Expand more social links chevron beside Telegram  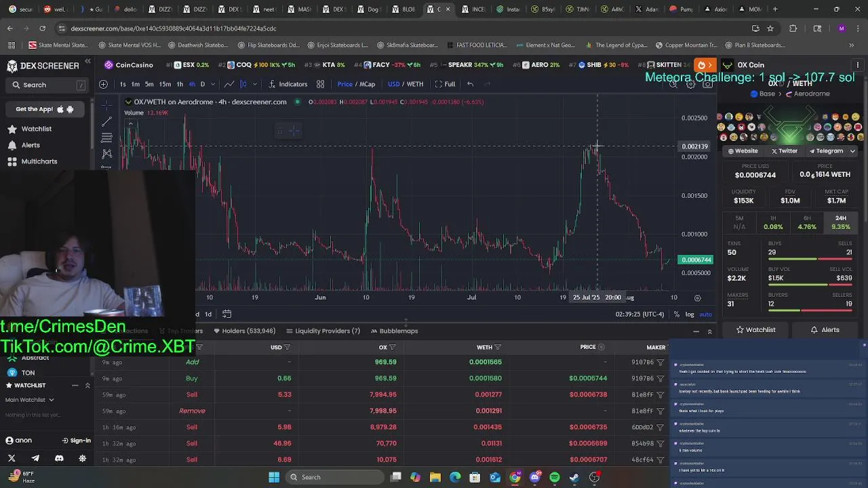click(852, 151)
